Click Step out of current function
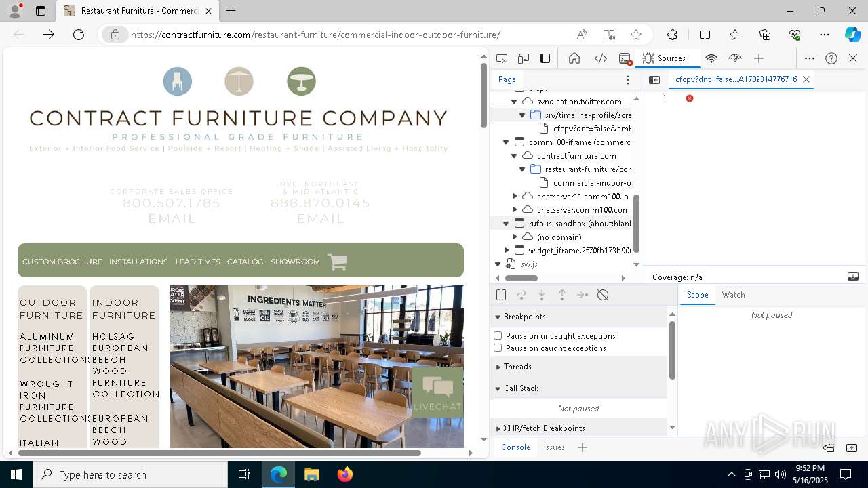Image resolution: width=868 pixels, height=488 pixels. pyautogui.click(x=562, y=295)
